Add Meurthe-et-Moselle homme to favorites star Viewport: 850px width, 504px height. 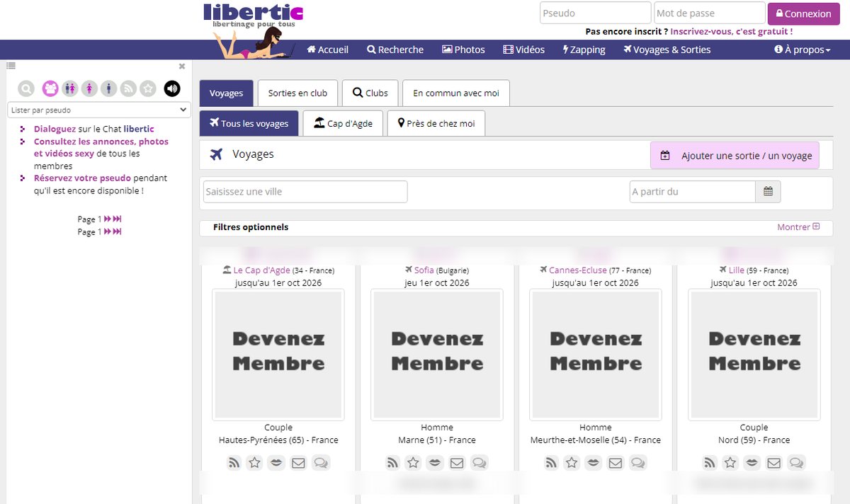572,463
